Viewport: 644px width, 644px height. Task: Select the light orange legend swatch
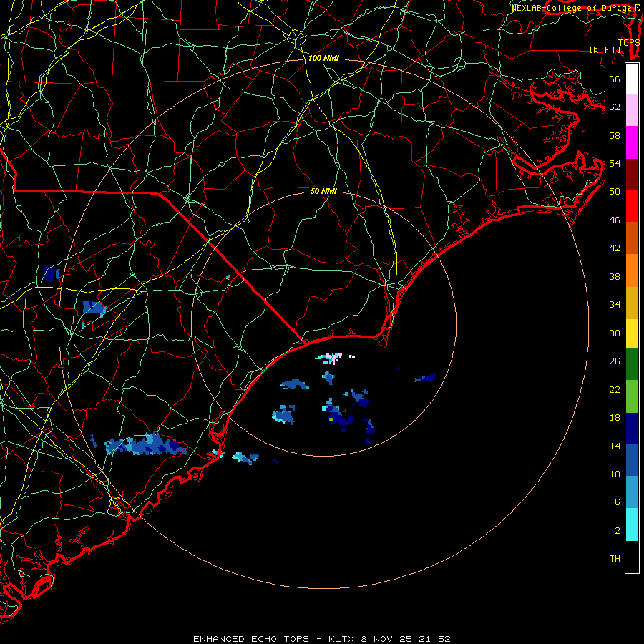632,270
